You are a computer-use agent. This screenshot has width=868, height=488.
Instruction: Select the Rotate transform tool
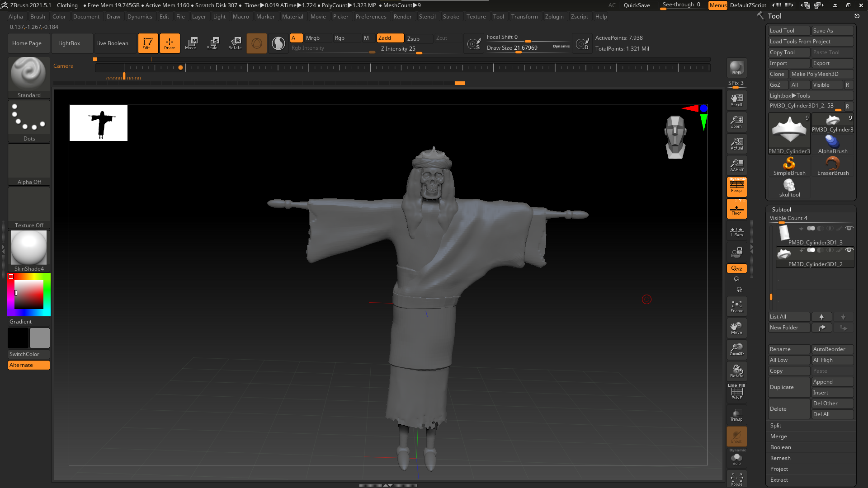[x=235, y=43]
